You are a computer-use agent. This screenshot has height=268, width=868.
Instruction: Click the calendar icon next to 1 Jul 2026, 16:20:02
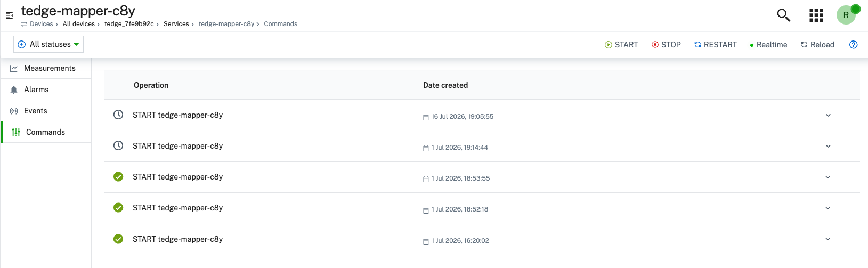[x=426, y=241]
